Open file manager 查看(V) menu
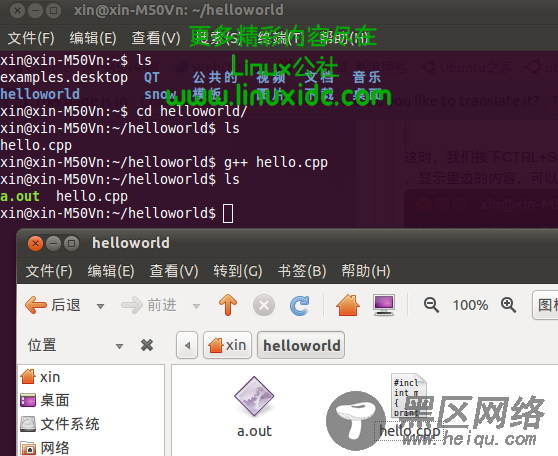Image resolution: width=558 pixels, height=456 pixels. (x=174, y=271)
